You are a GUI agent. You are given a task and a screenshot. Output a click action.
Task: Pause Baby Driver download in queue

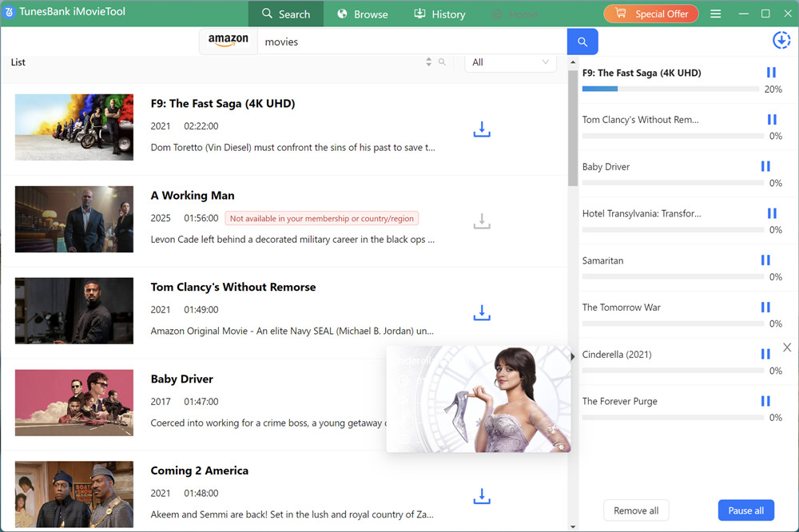pos(765,166)
